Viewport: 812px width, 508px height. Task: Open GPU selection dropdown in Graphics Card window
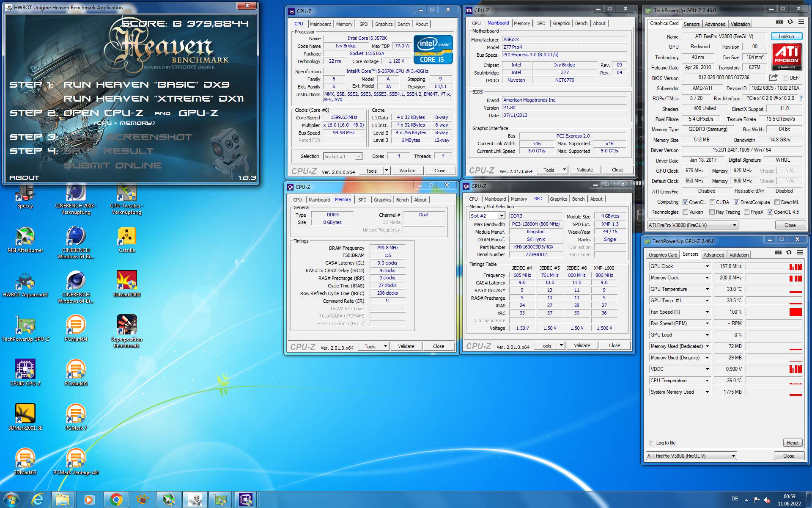point(693,225)
